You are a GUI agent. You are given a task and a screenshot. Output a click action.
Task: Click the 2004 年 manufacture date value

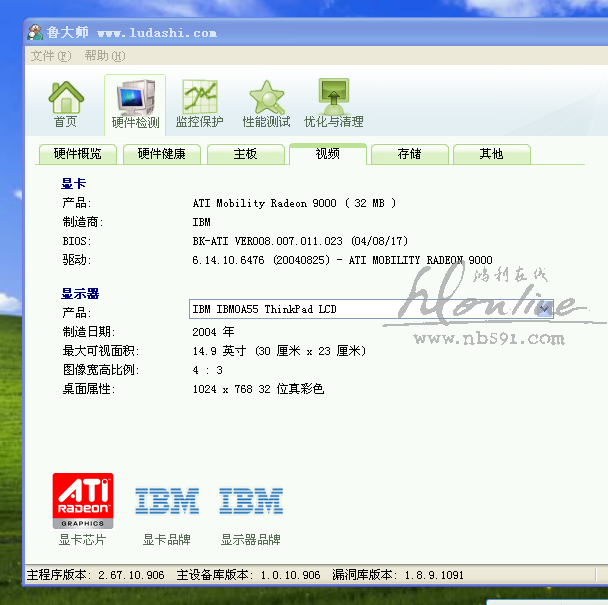[213, 332]
